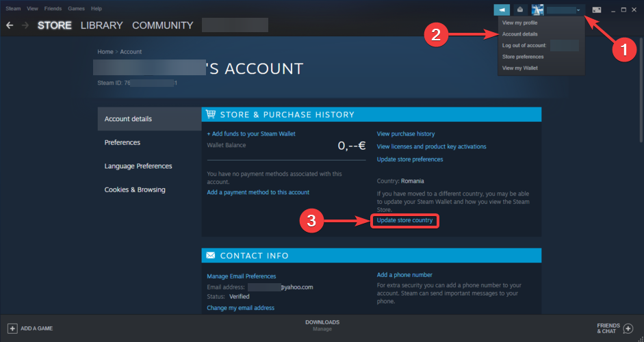Open the Help menu
644x342 pixels.
(x=96, y=9)
